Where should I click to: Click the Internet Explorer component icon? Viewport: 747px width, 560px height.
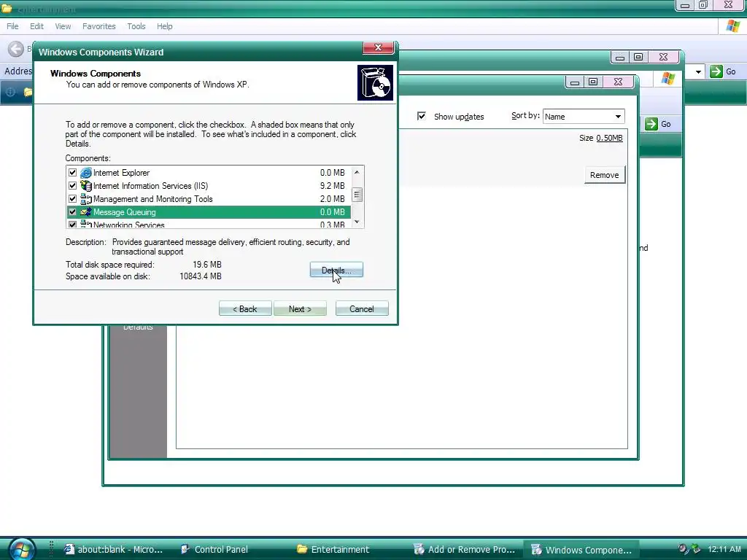point(86,173)
